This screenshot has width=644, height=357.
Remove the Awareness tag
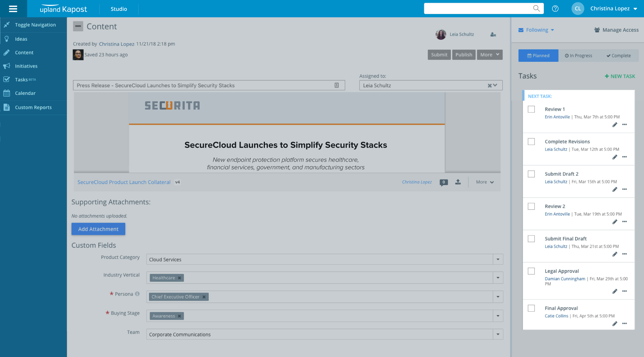pyautogui.click(x=179, y=316)
